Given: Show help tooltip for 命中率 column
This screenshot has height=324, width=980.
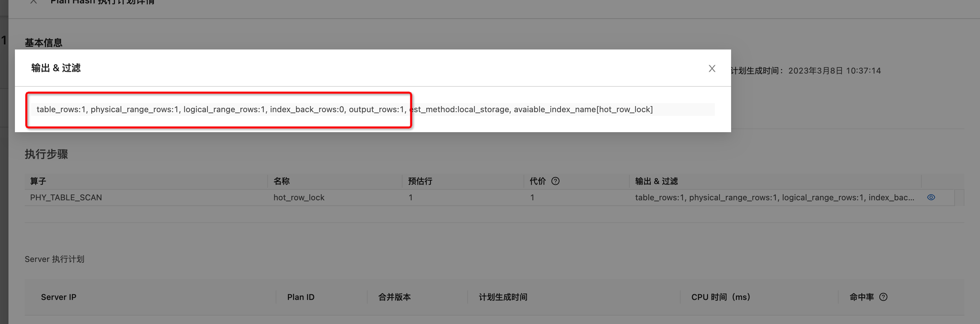Looking at the screenshot, I should [x=883, y=297].
